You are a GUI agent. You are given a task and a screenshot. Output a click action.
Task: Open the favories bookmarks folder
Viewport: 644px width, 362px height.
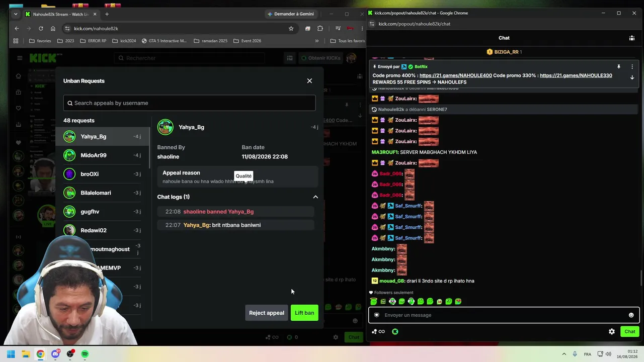pyautogui.click(x=40, y=41)
